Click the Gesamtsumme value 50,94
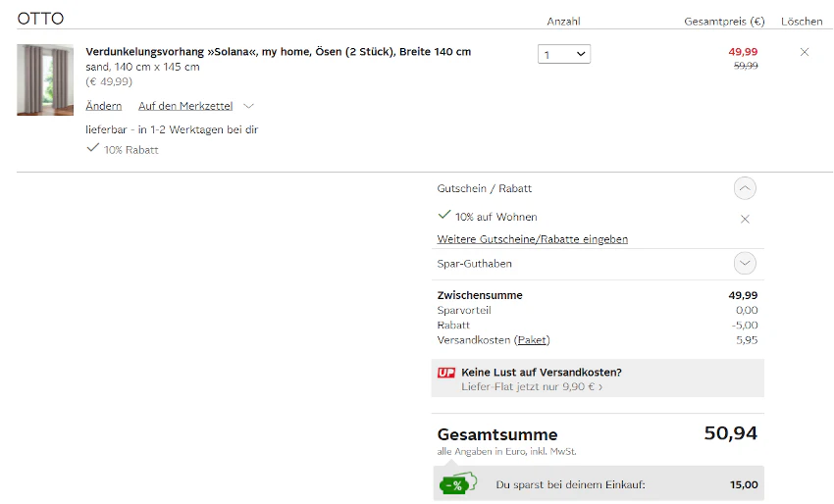This screenshot has height=504, width=834. pos(731,433)
